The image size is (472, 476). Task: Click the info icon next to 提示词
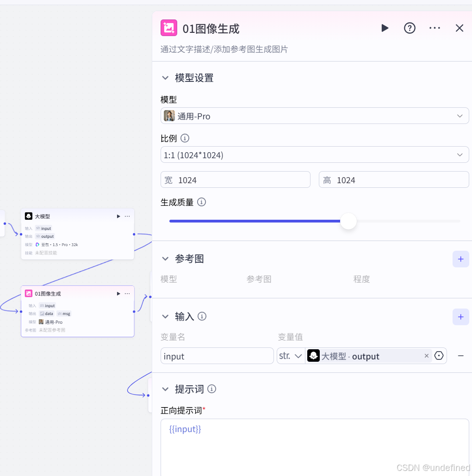(211, 389)
